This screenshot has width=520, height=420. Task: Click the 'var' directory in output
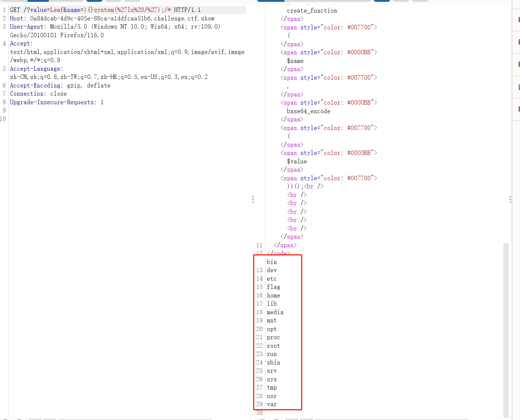(272, 404)
